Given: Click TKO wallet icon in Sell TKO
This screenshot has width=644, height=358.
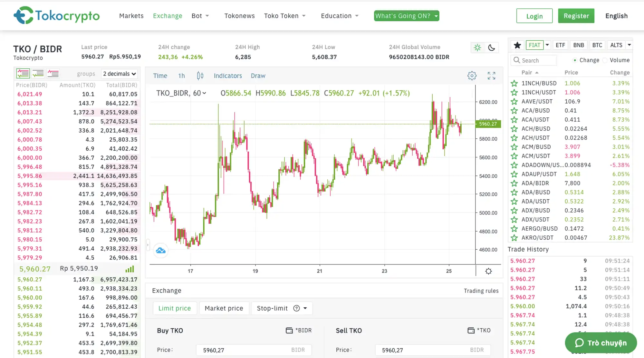Looking at the screenshot, I should pos(471,330).
